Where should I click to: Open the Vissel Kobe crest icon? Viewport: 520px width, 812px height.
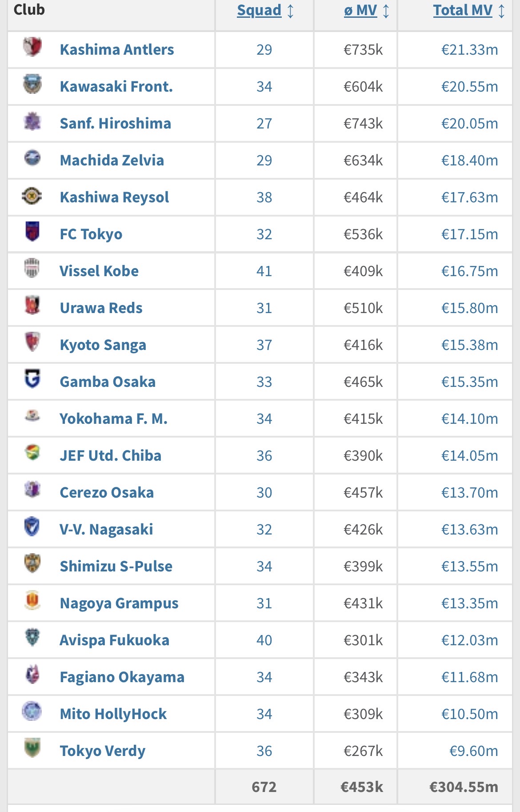(32, 268)
